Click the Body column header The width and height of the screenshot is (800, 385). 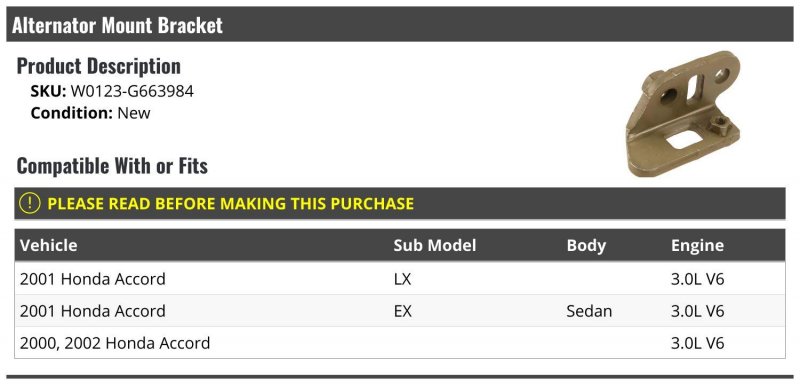click(x=586, y=245)
